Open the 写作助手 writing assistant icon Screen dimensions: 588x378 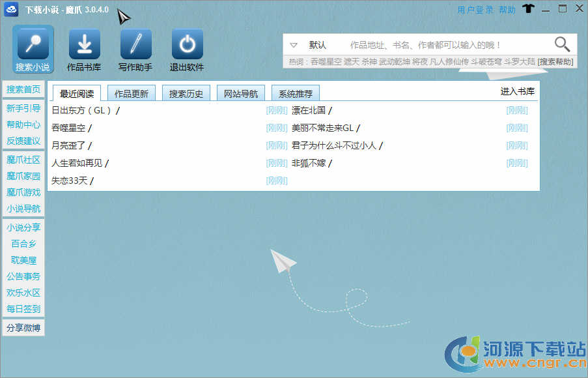[x=135, y=49]
